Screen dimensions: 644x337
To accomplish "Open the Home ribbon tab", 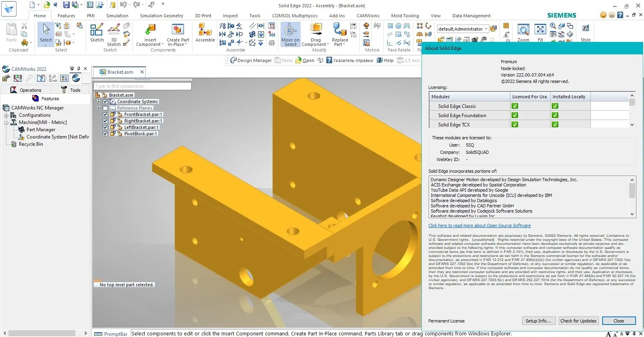I will [x=40, y=16].
